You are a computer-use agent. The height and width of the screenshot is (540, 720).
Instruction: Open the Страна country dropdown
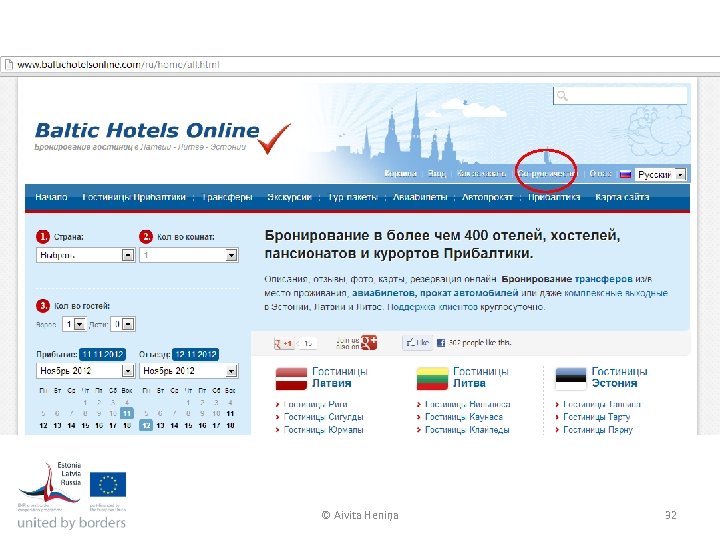click(85, 255)
